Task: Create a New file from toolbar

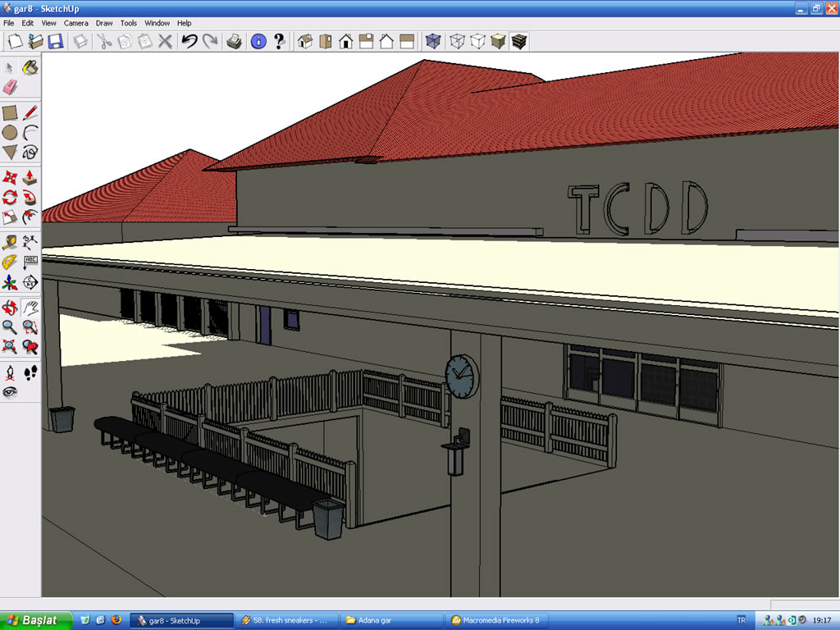Action: [x=15, y=41]
